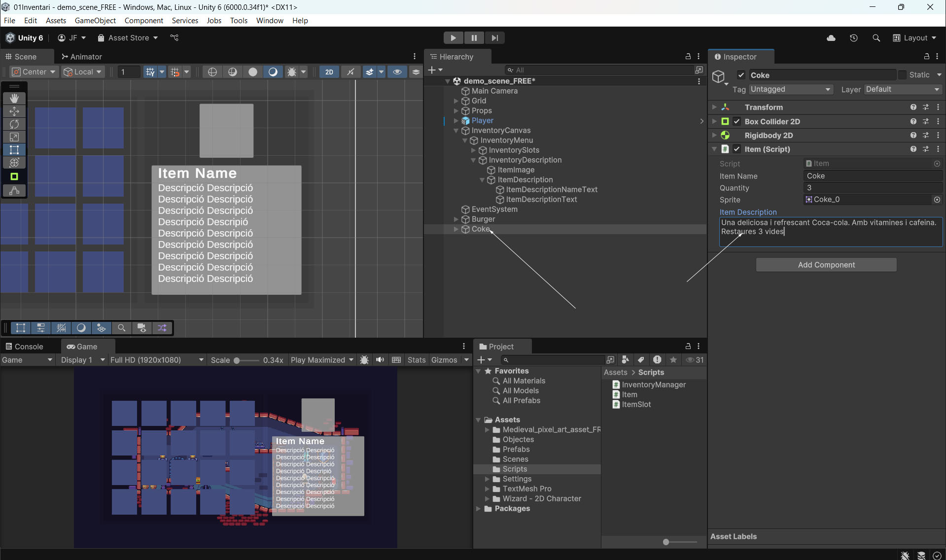Image resolution: width=946 pixels, height=560 pixels.
Task: Enable the Static checkbox
Action: [902, 75]
